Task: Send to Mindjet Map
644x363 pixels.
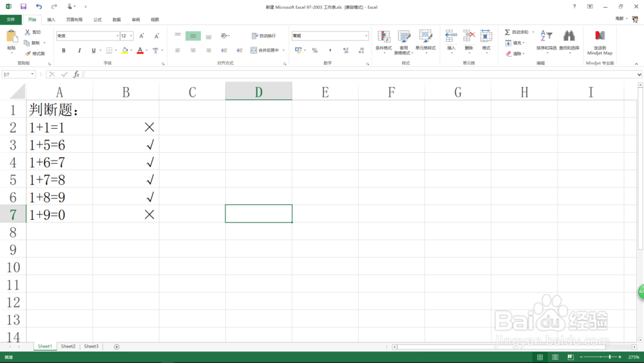Action: [x=600, y=42]
